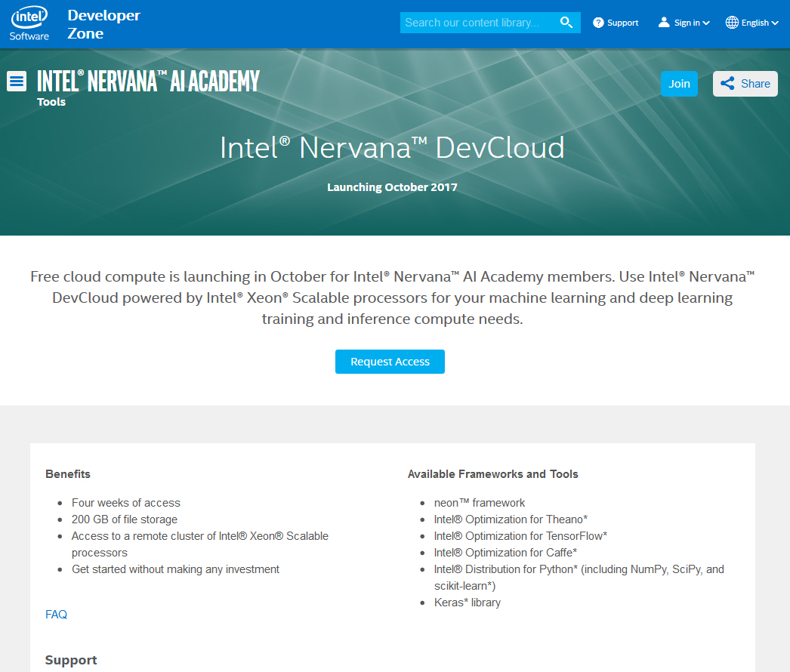The height and width of the screenshot is (672, 790).
Task: Click the Intel Software logo
Action: pyautogui.click(x=29, y=22)
